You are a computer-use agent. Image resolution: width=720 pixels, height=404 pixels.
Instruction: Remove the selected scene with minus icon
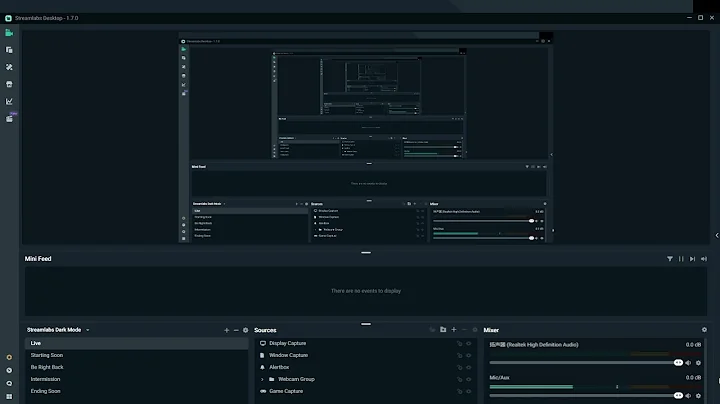tap(236, 330)
